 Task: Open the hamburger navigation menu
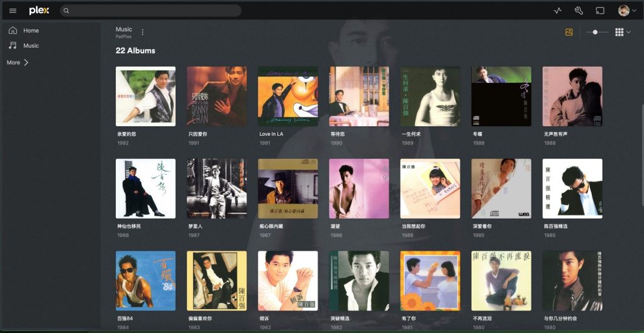pyautogui.click(x=13, y=11)
